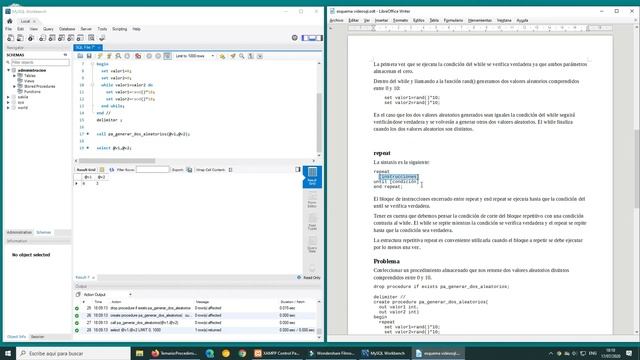
Task: Find magnifier icon in the editor toolbar
Action: [242, 56]
